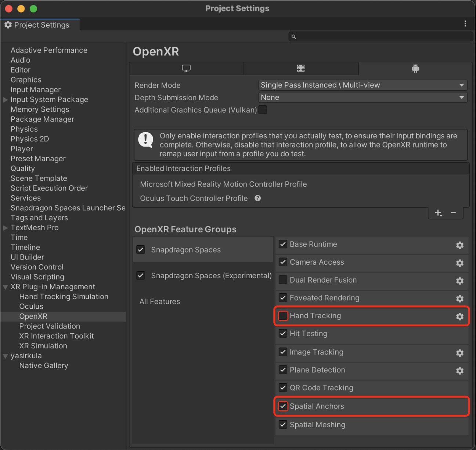Toggle Additional Graphics Queue (Vulkan) checkbox
The height and width of the screenshot is (450, 476).
click(263, 110)
